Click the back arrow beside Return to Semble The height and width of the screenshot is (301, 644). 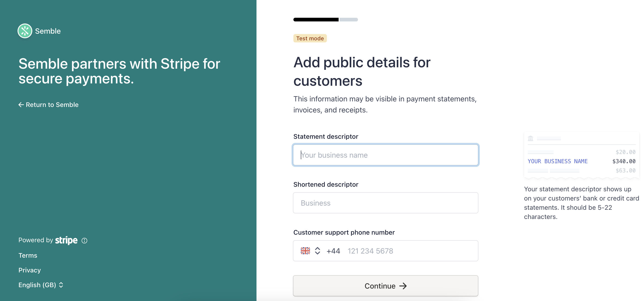point(21,105)
